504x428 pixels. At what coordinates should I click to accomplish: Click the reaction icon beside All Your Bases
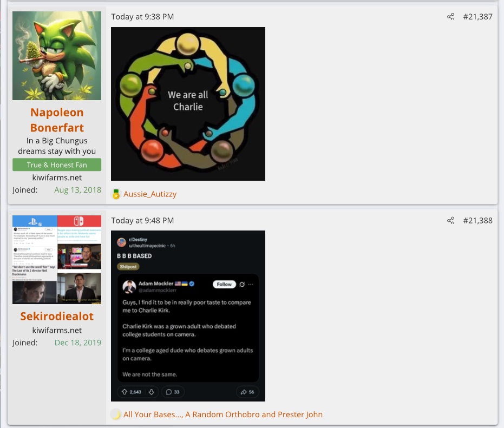[116, 414]
